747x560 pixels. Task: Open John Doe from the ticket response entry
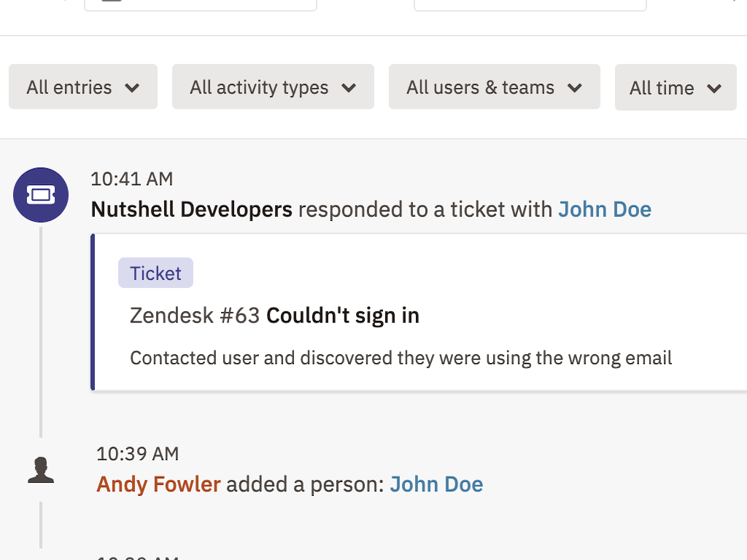604,210
